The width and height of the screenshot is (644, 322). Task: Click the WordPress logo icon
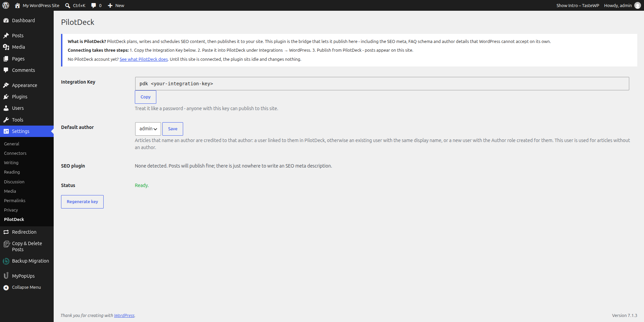pyautogui.click(x=6, y=5)
